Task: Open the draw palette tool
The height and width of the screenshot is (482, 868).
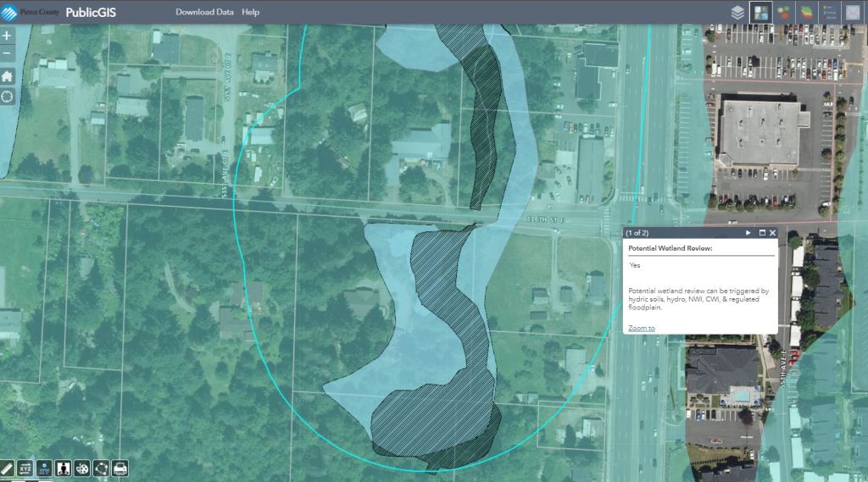Action: [x=81, y=468]
